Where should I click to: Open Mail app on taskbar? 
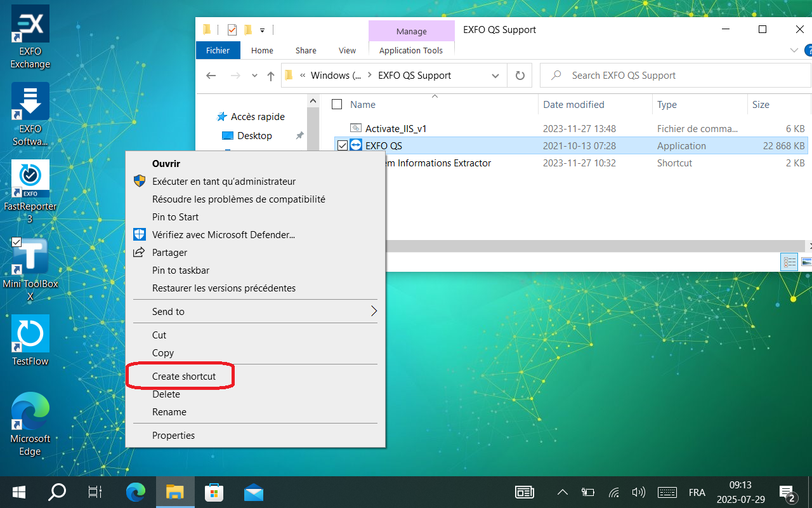tap(254, 492)
